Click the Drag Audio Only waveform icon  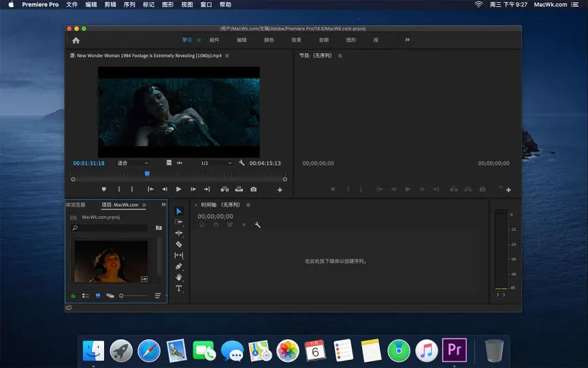(180, 163)
